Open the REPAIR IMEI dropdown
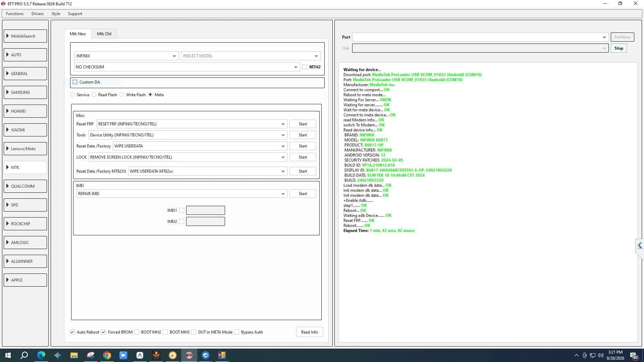Image resolution: width=644 pixels, height=362 pixels. point(181,194)
